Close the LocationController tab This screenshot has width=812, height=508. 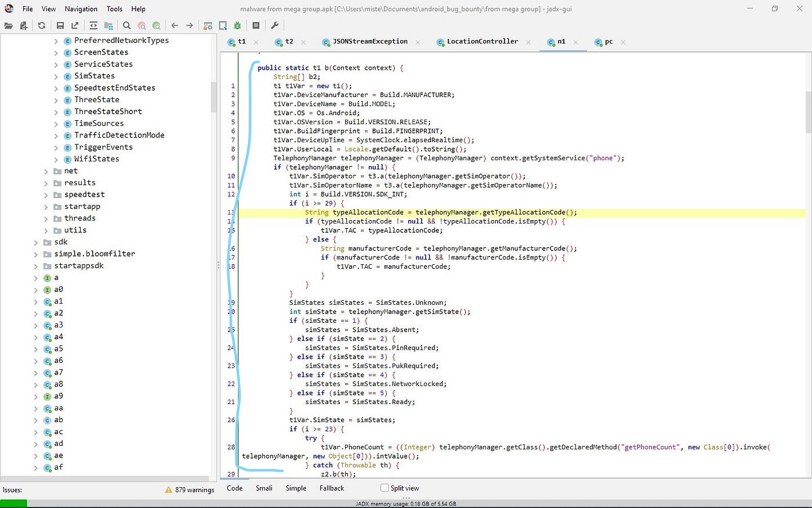coord(528,42)
